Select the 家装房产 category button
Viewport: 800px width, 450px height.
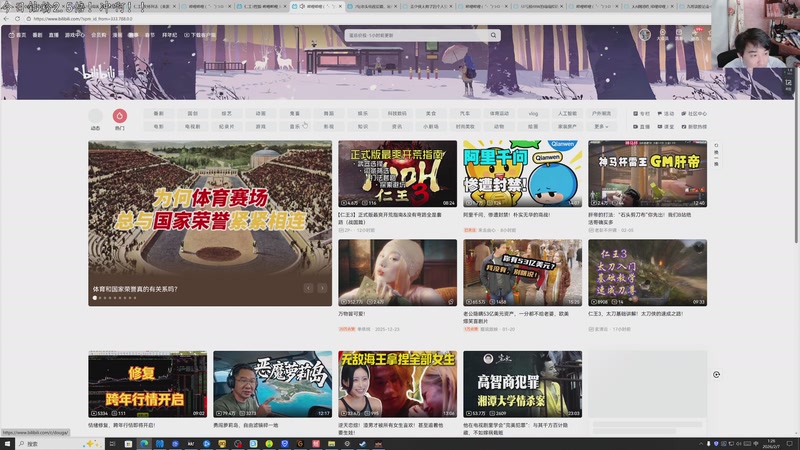567,127
